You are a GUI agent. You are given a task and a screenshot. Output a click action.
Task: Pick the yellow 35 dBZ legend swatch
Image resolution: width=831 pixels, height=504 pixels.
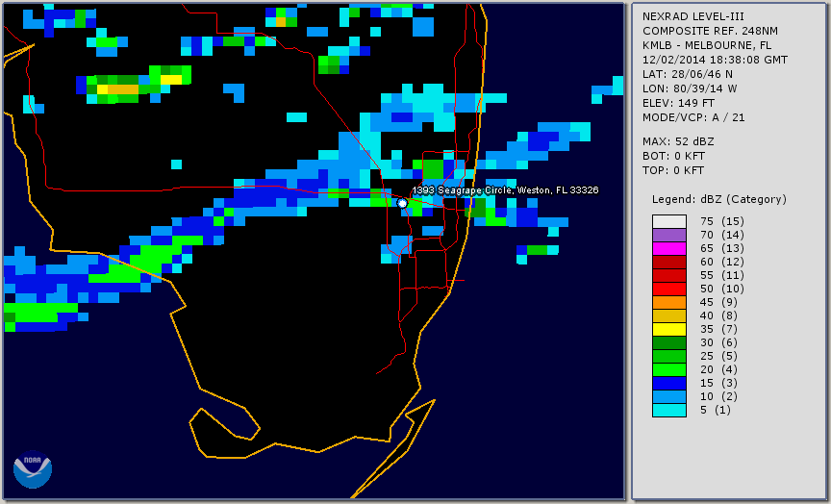[x=669, y=330]
